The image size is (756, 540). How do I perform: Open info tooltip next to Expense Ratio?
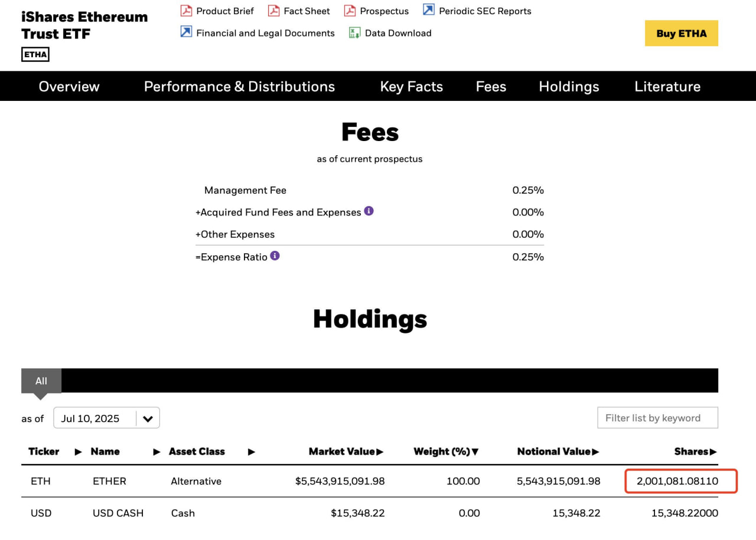tap(275, 256)
